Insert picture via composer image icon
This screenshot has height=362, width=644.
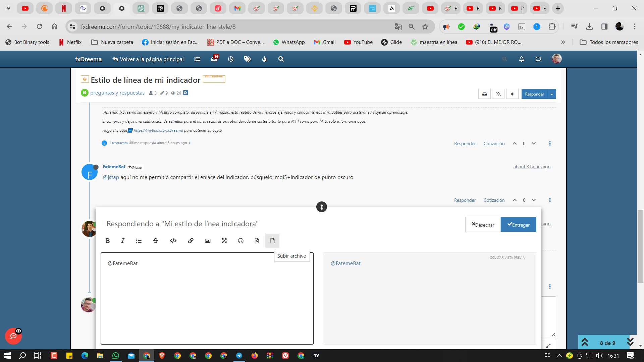coord(208,241)
